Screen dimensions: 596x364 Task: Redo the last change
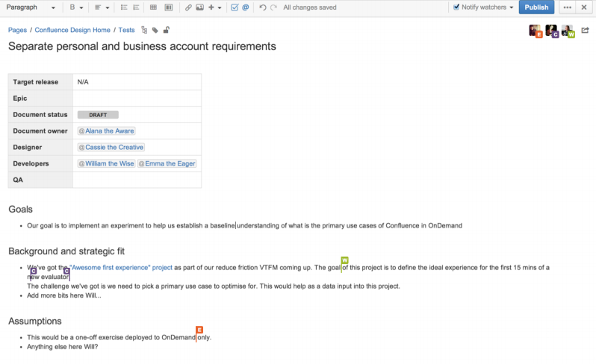(273, 7)
